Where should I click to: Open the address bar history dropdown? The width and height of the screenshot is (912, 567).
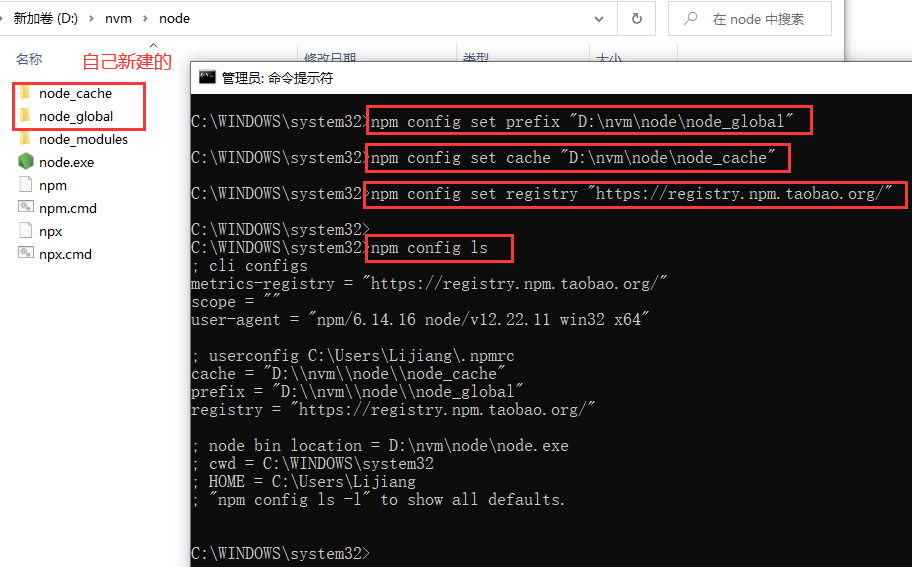[599, 19]
